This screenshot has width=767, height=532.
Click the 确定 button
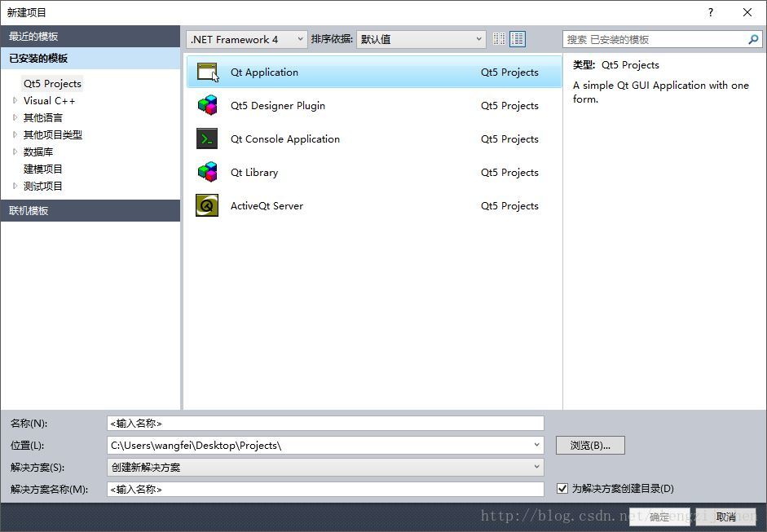[659, 517]
